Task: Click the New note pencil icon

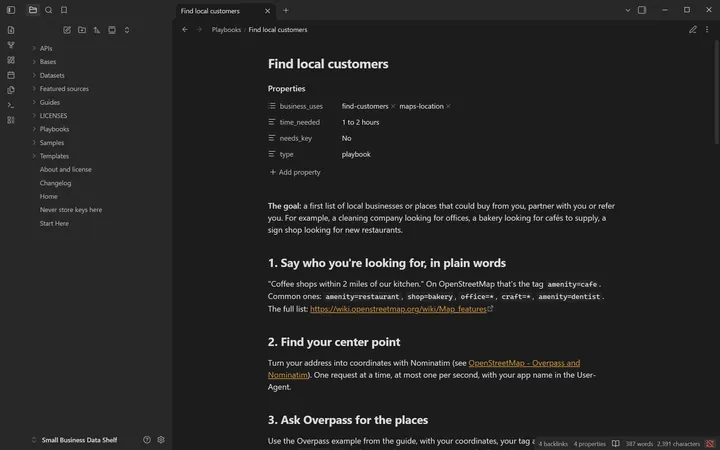Action: point(67,30)
